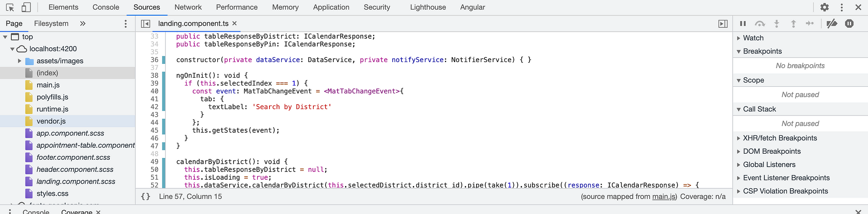Open the navigator pane three-dot options

click(126, 23)
